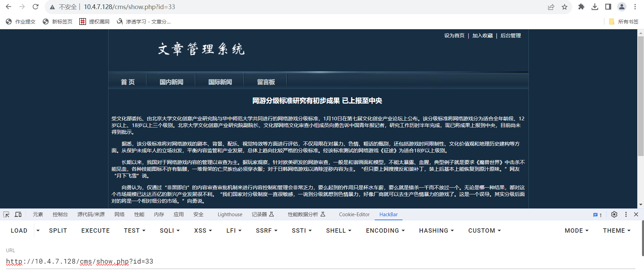
Task: Expand the THEME dropdown
Action: click(x=616, y=231)
